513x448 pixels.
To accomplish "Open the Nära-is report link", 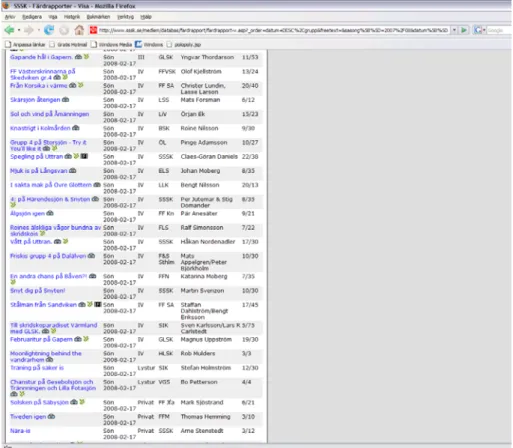I will tap(20, 431).
